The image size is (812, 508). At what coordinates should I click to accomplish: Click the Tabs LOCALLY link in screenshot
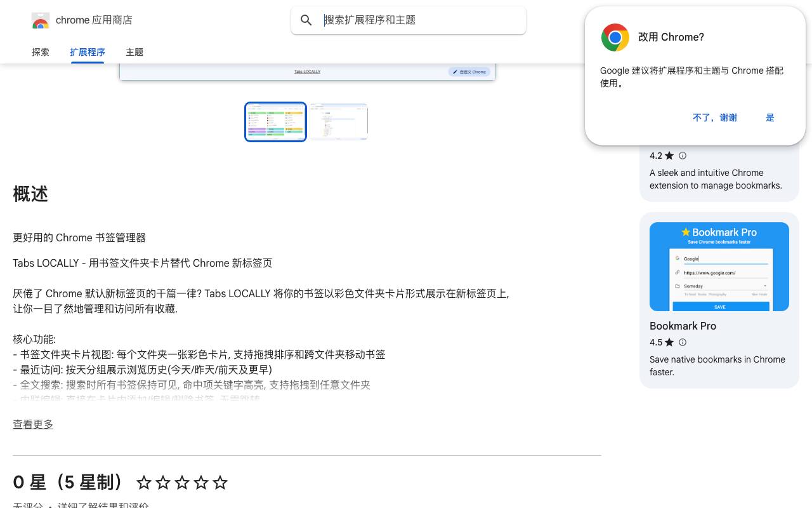[307, 72]
